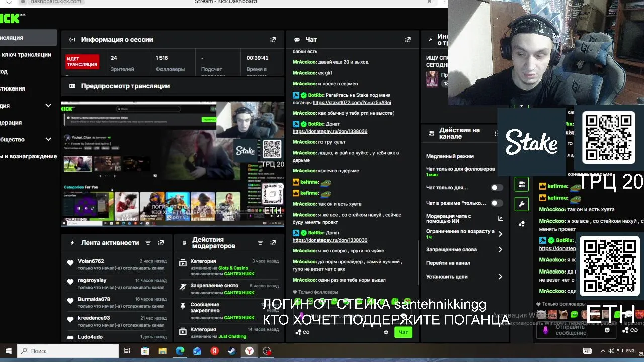Pop out the Activity Feed panel
This screenshot has width=644, height=362.
tap(161, 243)
